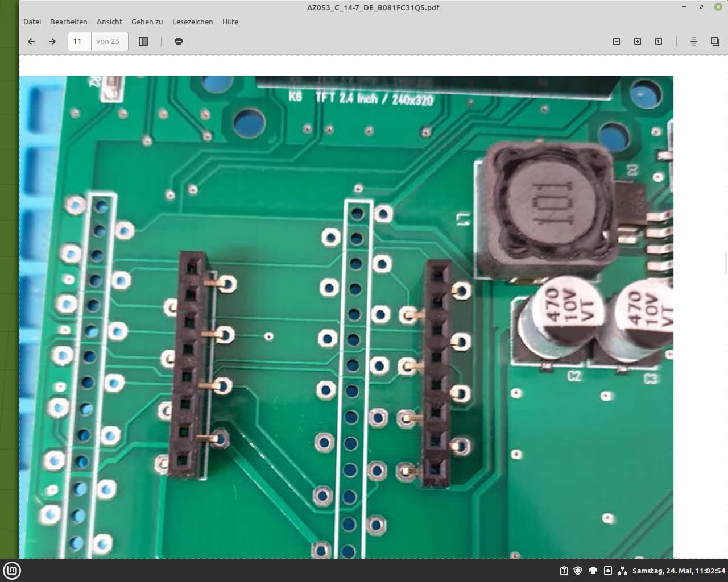Click the print icon in toolbar
728x582 pixels.
coord(179,41)
